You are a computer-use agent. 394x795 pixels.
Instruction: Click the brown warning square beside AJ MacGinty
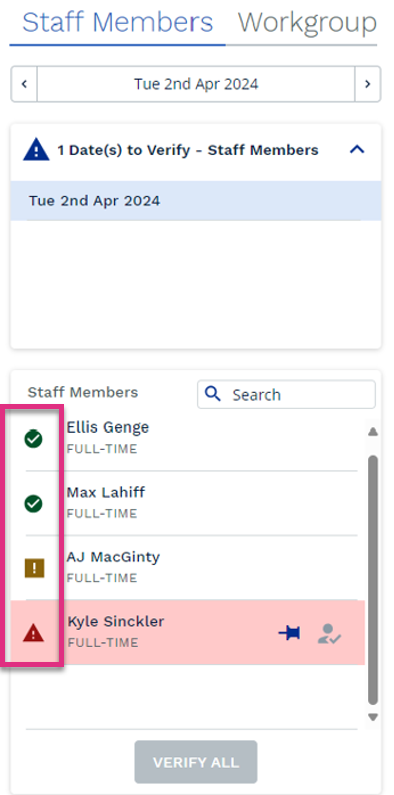pos(34,568)
